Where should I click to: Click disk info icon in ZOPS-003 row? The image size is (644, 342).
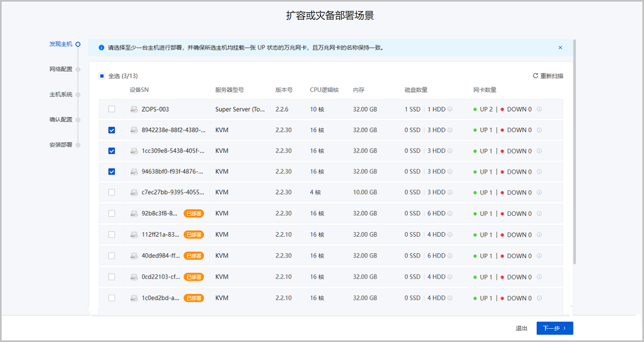coord(450,109)
